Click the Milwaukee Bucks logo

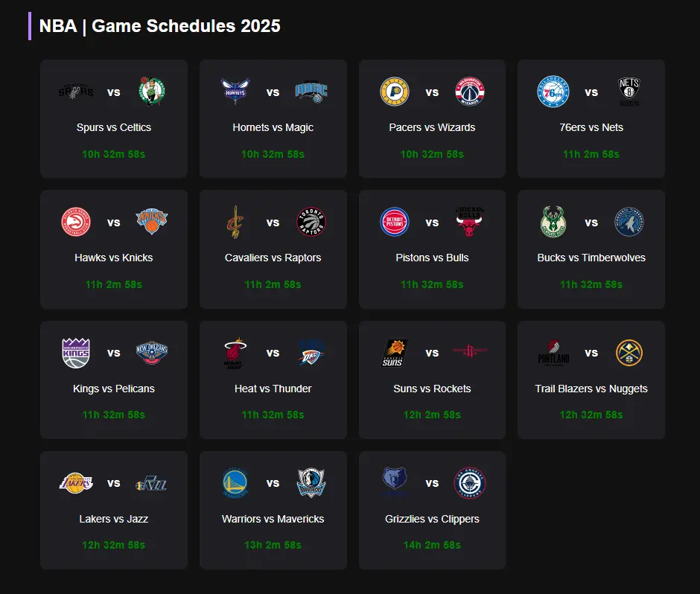[553, 222]
